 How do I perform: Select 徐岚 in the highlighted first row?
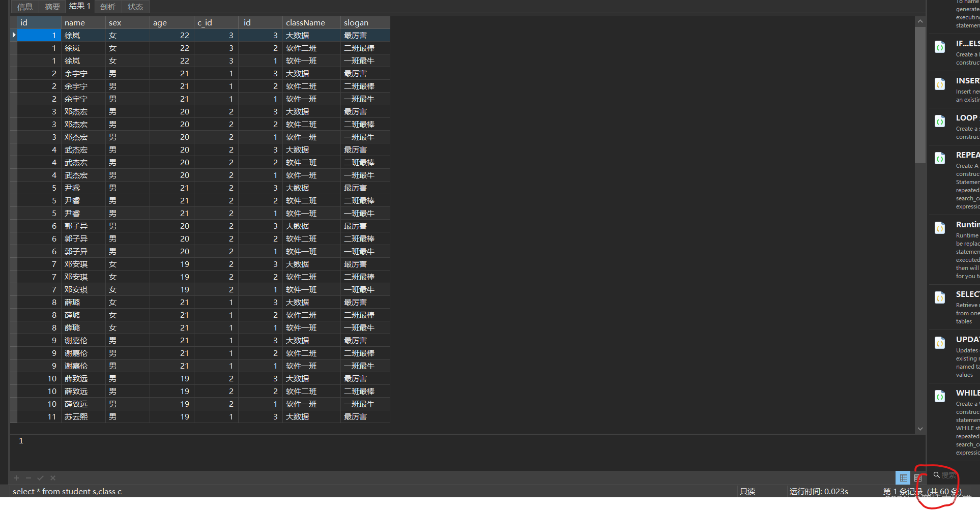(x=83, y=35)
